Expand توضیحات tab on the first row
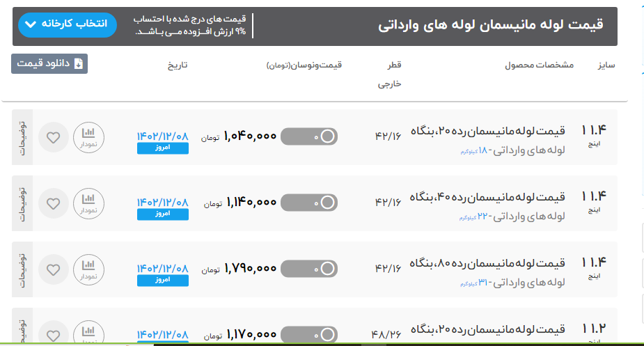This screenshot has width=644, height=346. pyautogui.click(x=22, y=137)
